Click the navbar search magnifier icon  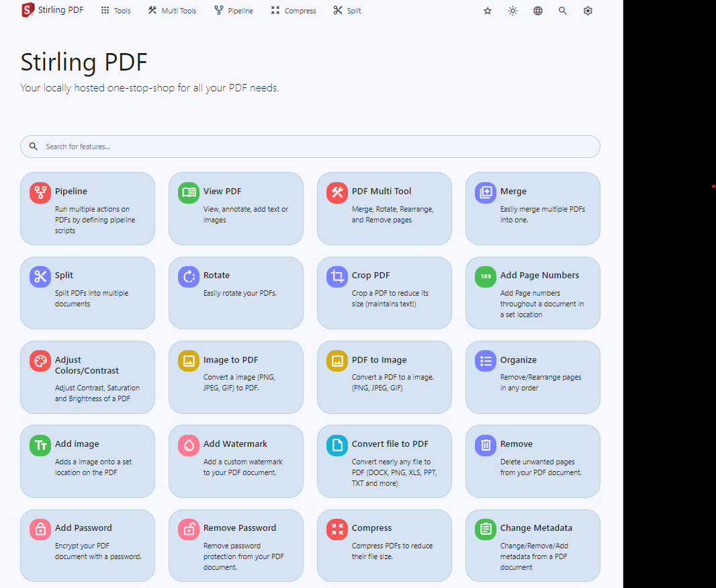[x=563, y=11]
